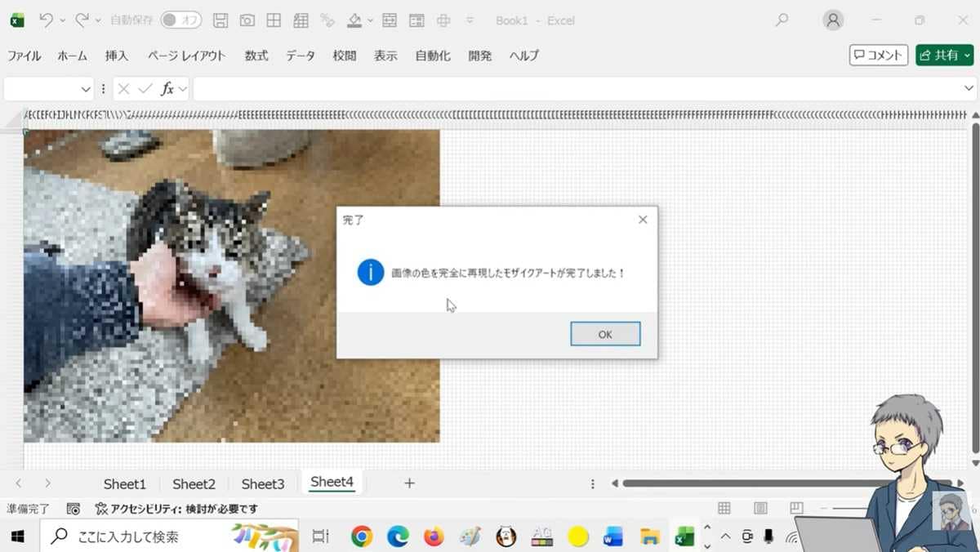980x552 pixels.
Task: Click the コメント button
Action: click(879, 55)
